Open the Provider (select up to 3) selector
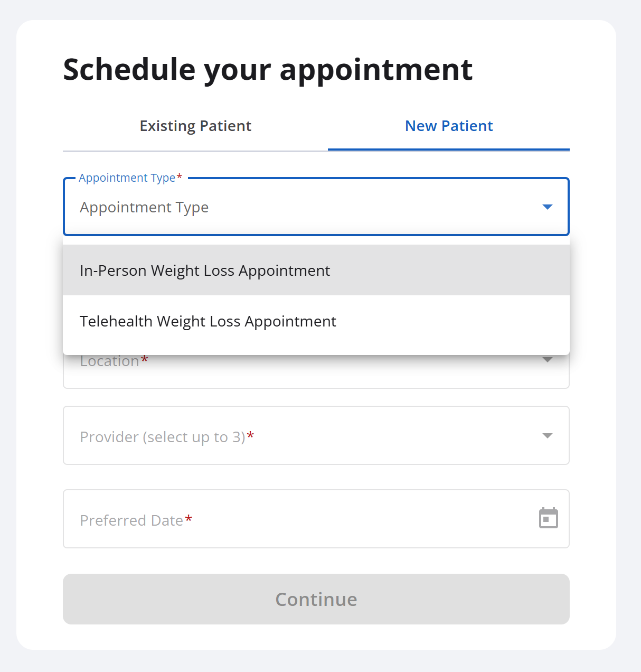 pyautogui.click(x=316, y=435)
